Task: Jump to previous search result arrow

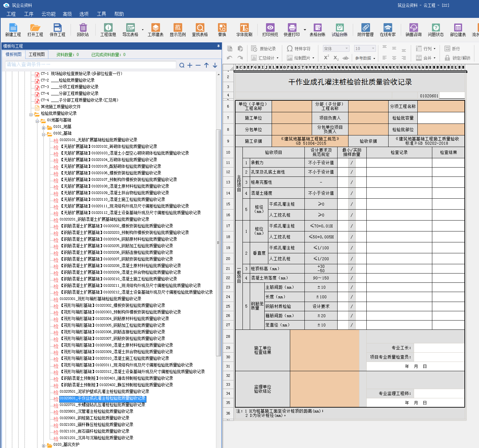Action: tap(206, 65)
